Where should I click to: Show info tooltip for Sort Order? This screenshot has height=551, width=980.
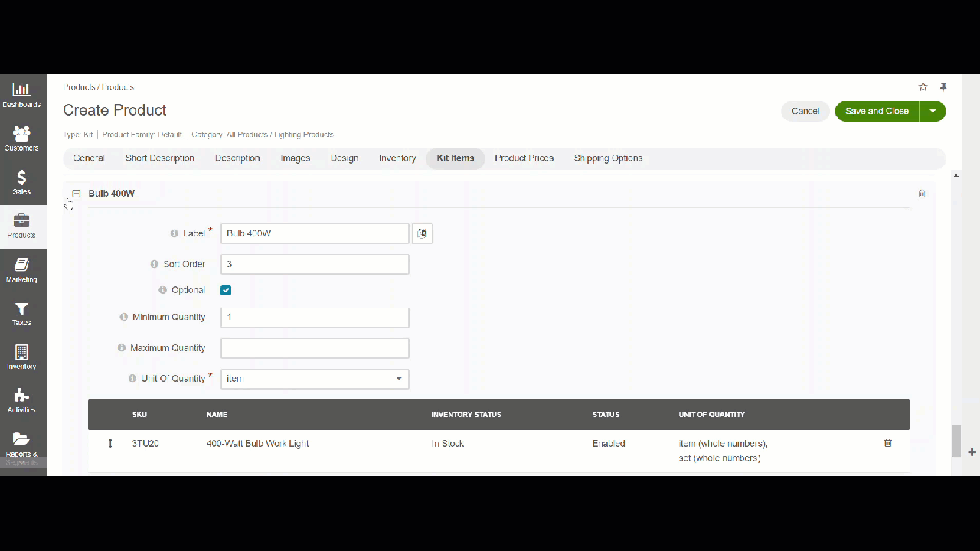(155, 264)
